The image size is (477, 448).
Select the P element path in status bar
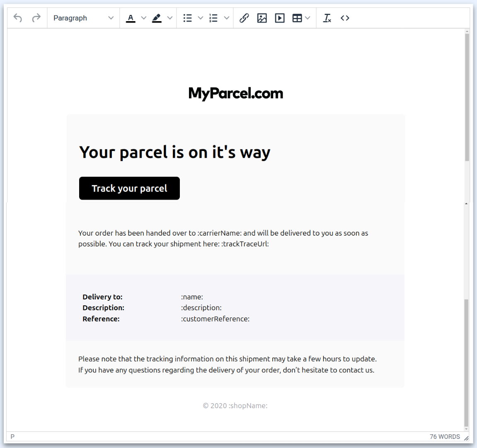pos(12,436)
